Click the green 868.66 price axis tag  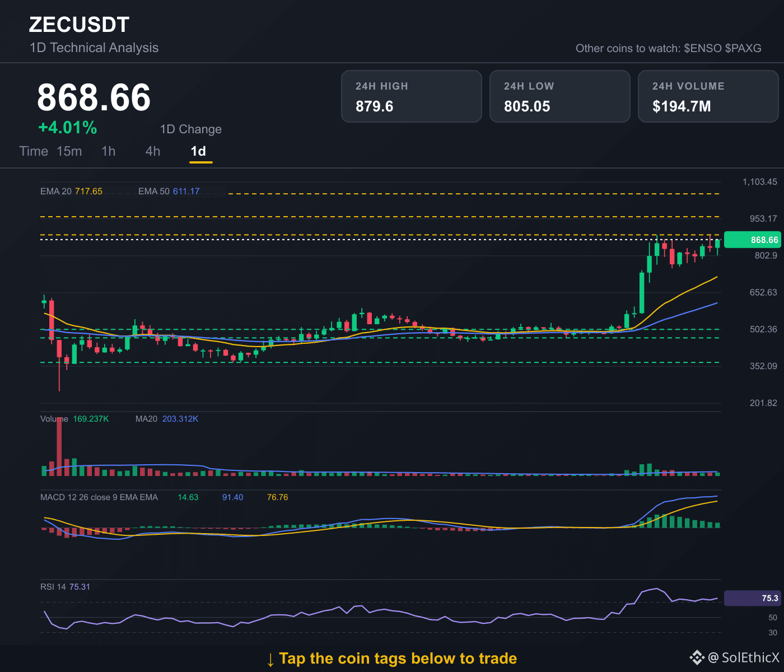[752, 240]
